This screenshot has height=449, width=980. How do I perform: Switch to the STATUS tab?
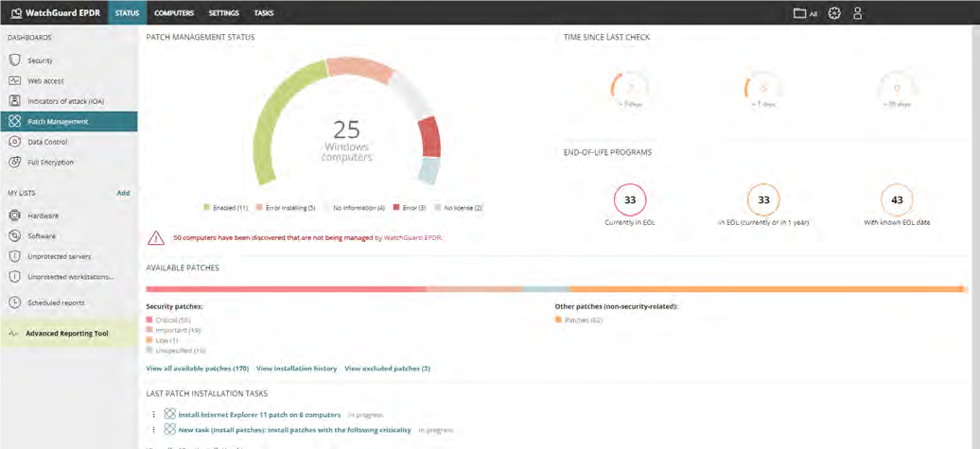click(x=127, y=12)
